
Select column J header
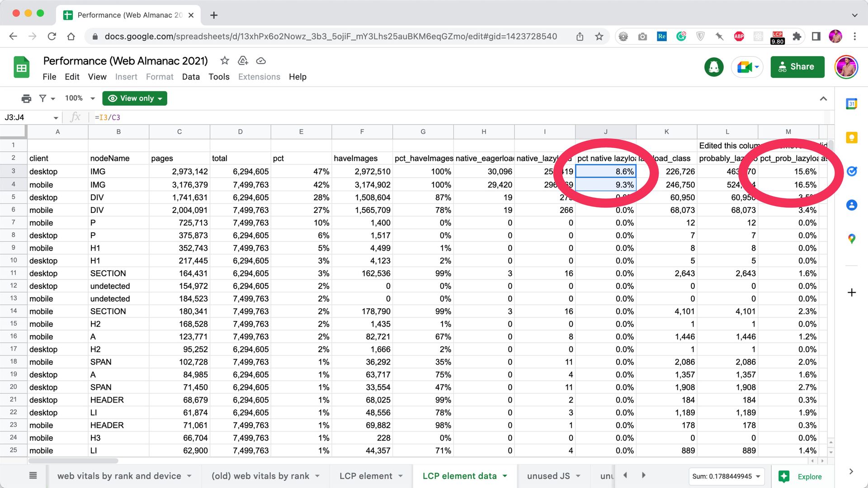tap(605, 131)
